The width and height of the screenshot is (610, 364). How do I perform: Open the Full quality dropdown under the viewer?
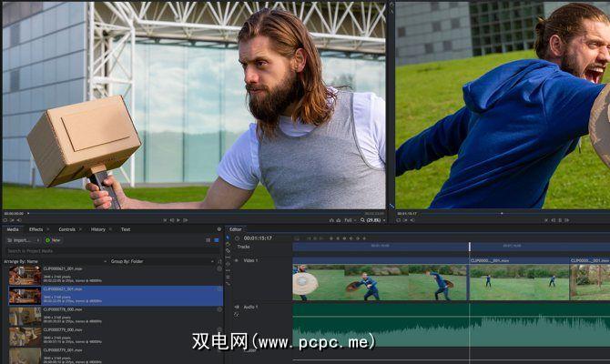tap(351, 219)
